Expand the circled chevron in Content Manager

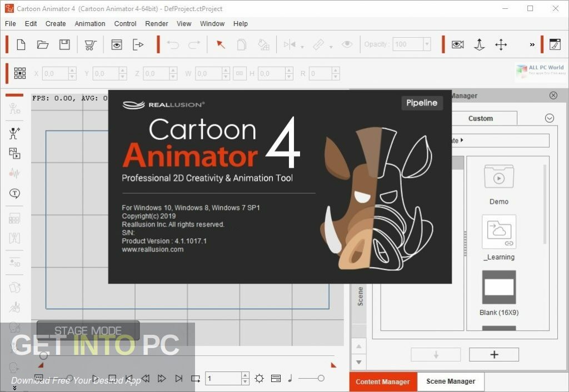pyautogui.click(x=550, y=118)
